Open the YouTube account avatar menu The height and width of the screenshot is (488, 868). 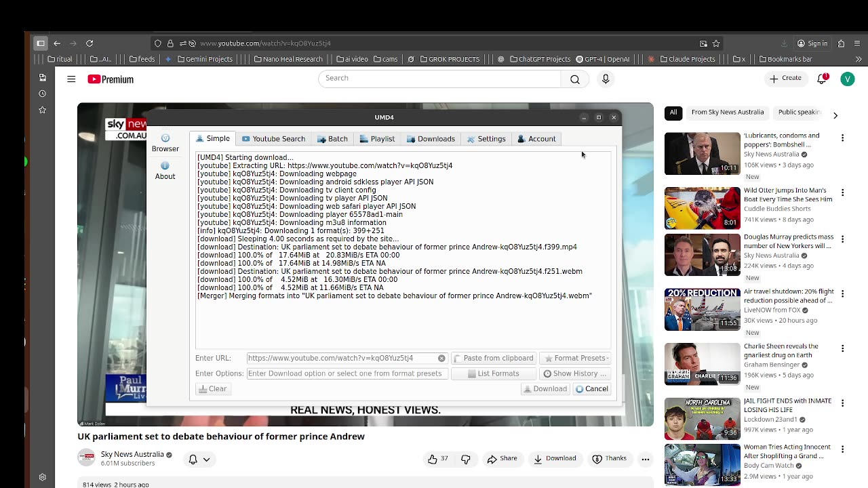pyautogui.click(x=848, y=79)
